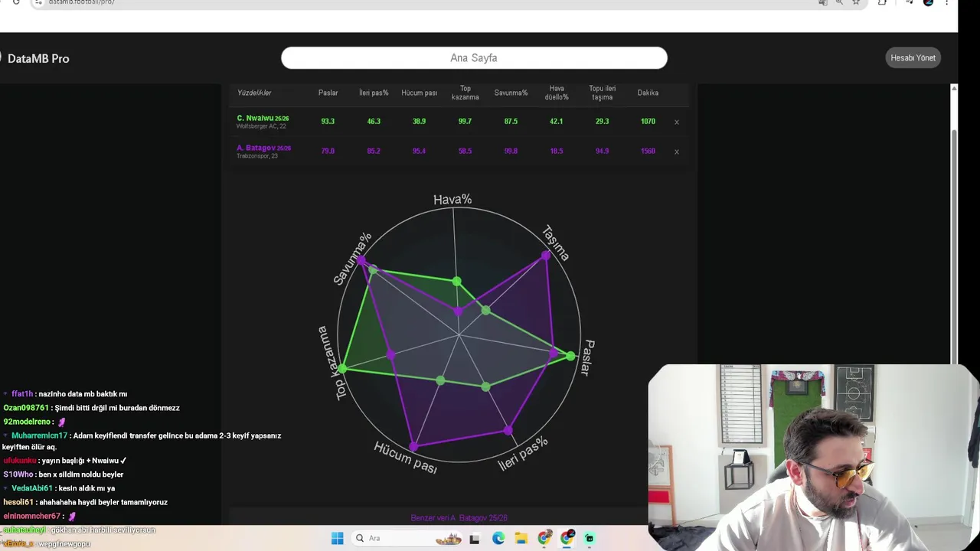Click the Top kazanma radar axis label

click(x=332, y=363)
